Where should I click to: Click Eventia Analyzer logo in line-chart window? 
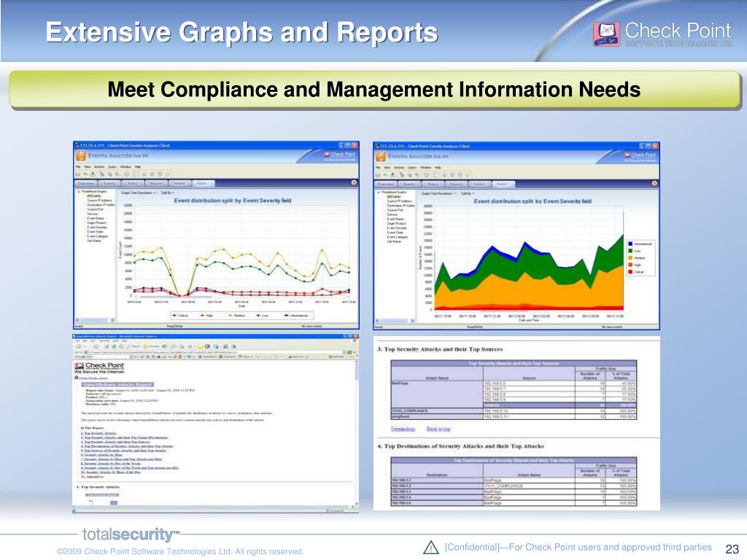tap(81, 156)
